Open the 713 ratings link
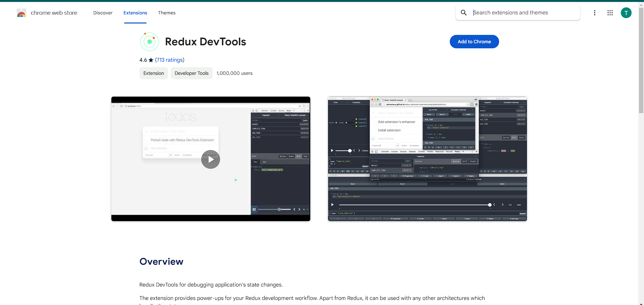This screenshot has width=644, height=305. [169, 60]
